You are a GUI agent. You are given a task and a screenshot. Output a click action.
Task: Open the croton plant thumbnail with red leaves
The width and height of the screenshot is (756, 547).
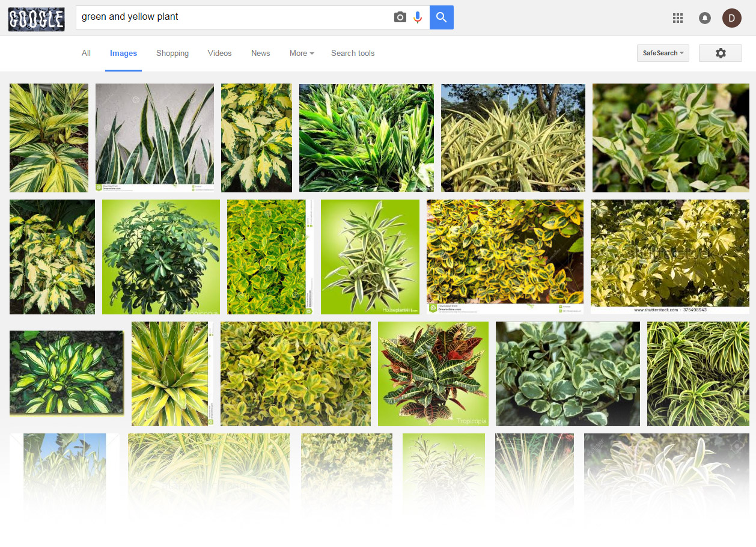(x=433, y=374)
